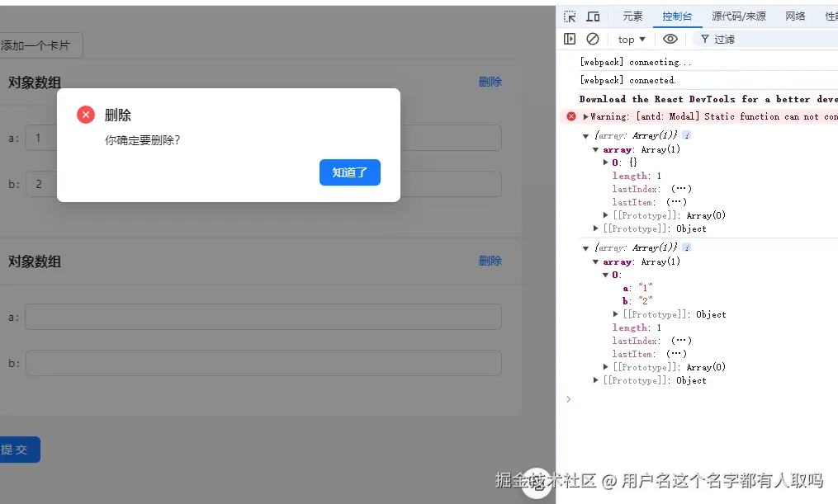Expand the 0: {} entry

605,163
